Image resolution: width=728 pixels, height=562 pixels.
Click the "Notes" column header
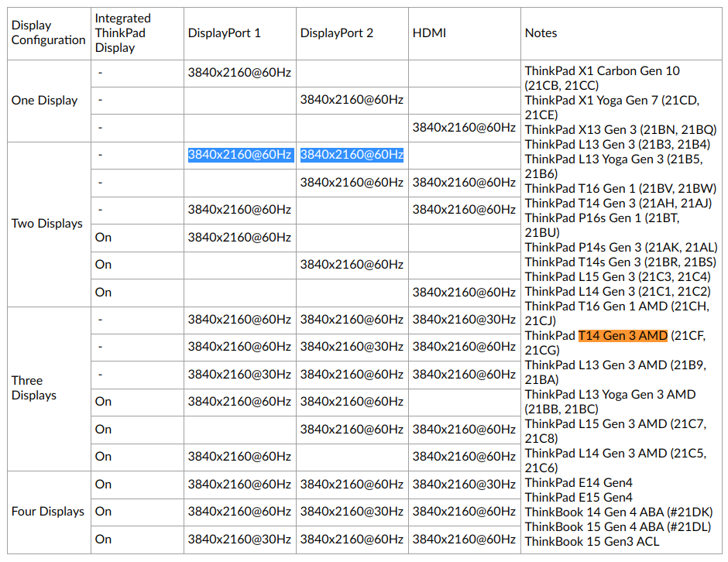[x=621, y=33]
